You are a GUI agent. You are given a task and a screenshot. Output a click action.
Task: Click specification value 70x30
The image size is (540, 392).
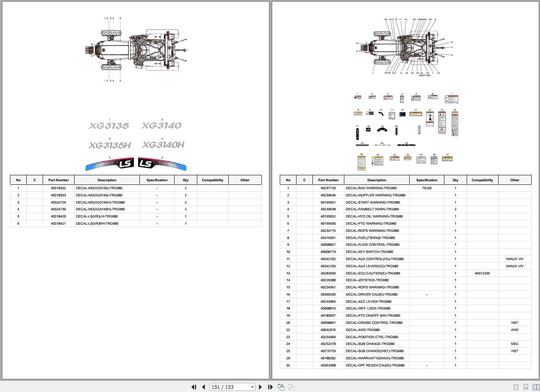426,188
